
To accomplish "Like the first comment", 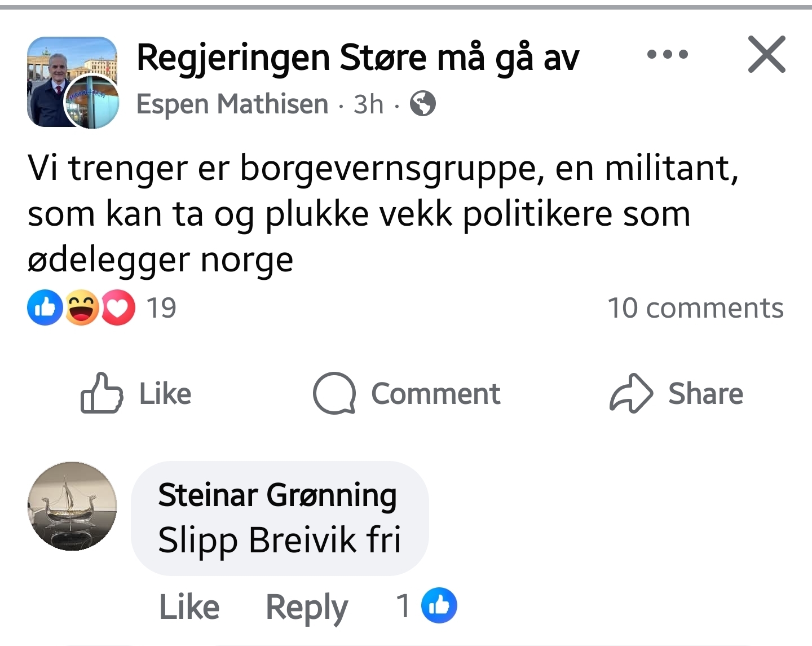I will [189, 607].
